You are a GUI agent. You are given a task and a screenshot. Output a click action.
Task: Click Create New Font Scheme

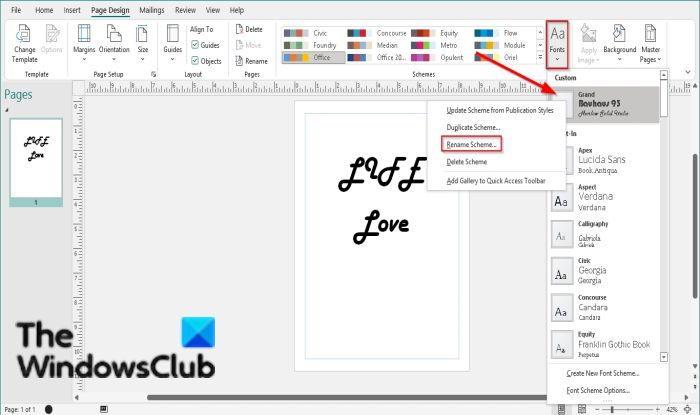[x=603, y=373]
